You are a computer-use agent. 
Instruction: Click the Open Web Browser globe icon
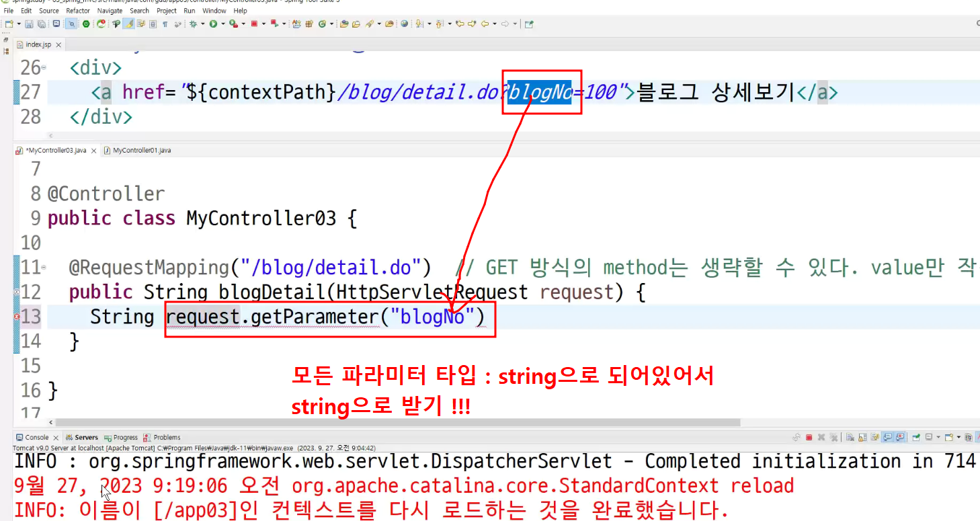(x=404, y=24)
